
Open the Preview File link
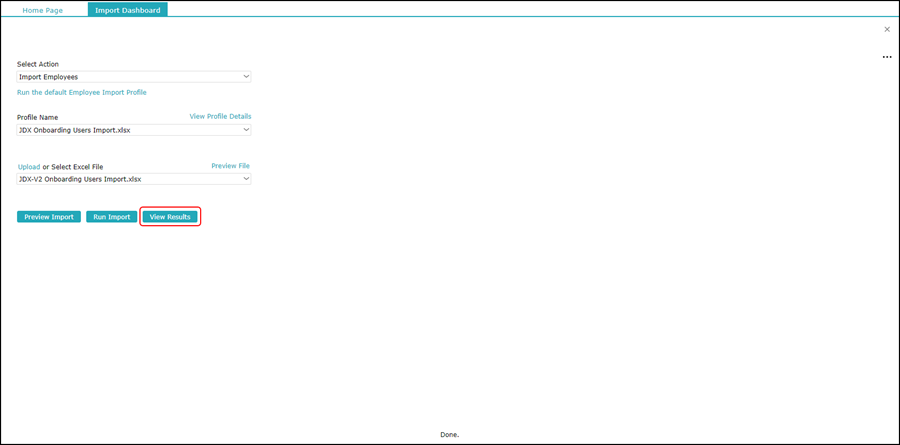point(230,166)
